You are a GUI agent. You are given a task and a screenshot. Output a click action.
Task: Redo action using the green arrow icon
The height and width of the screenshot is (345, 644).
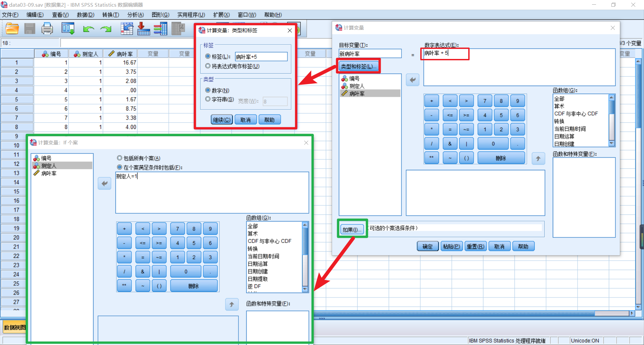coord(106,29)
